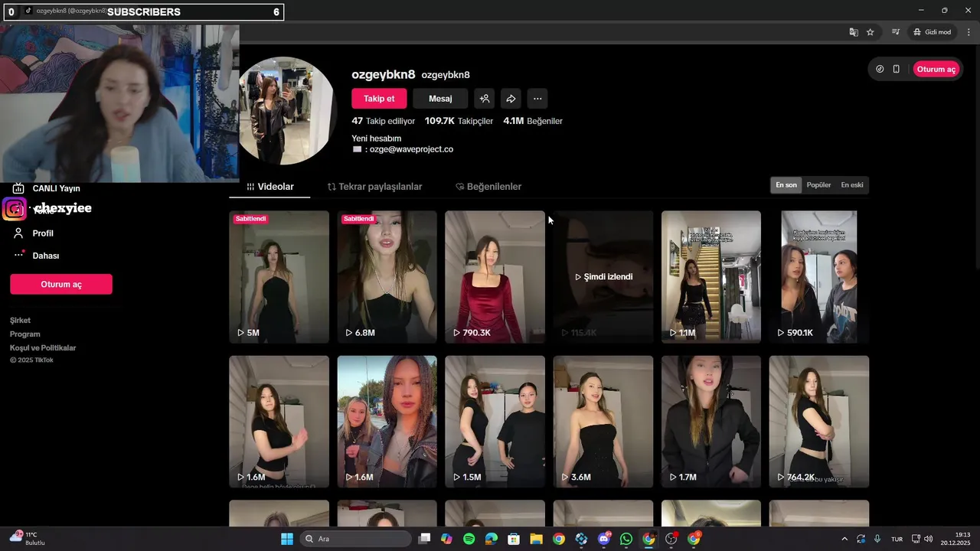Expand the Şirket footer section

(x=20, y=321)
